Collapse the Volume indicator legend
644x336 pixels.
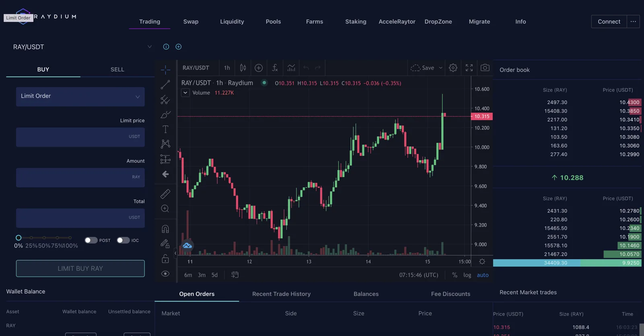(x=185, y=93)
